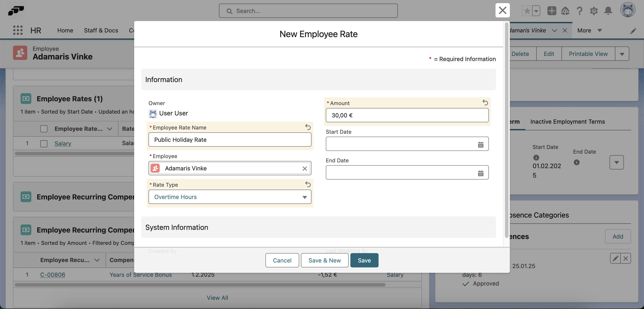The width and height of the screenshot is (644, 309).
Task: Open global actions with the plus icon
Action: point(552,11)
